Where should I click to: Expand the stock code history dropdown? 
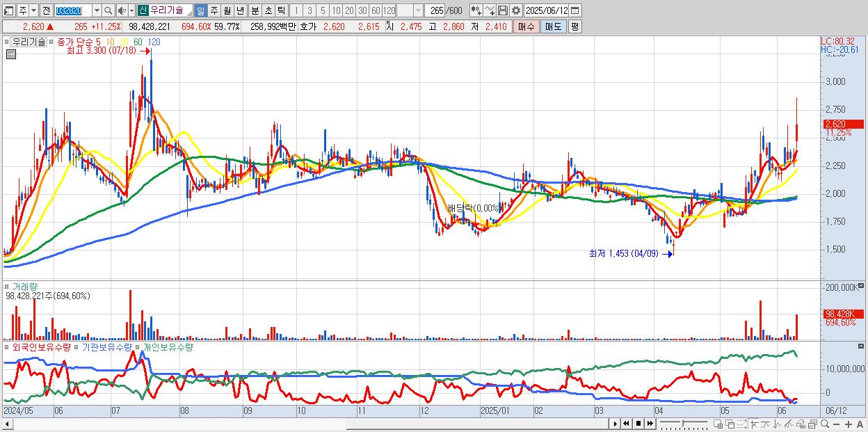tap(97, 10)
